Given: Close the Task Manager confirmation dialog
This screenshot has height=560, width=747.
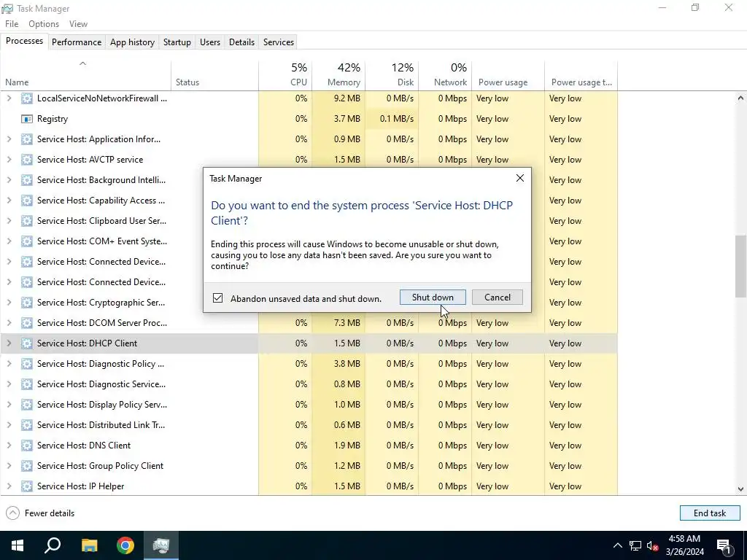Looking at the screenshot, I should [519, 178].
